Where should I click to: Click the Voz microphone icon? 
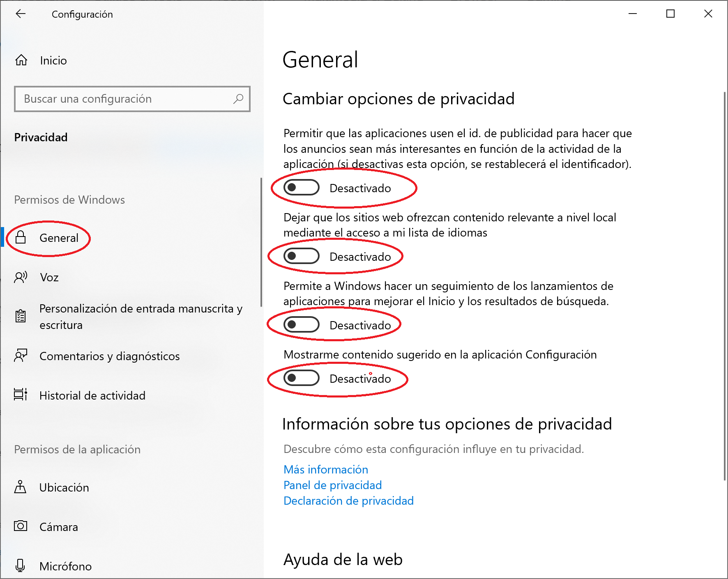point(21,277)
